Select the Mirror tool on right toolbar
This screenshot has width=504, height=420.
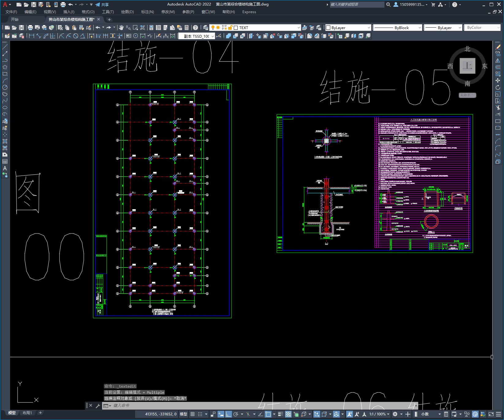pos(498,60)
